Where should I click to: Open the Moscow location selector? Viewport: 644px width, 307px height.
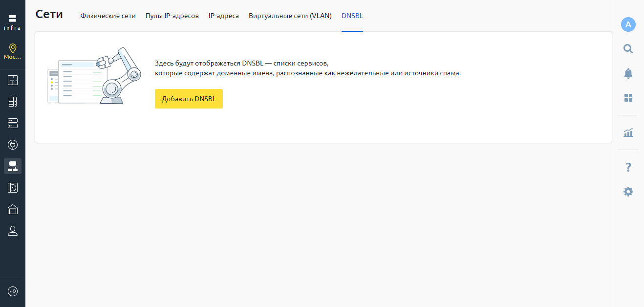click(13, 51)
